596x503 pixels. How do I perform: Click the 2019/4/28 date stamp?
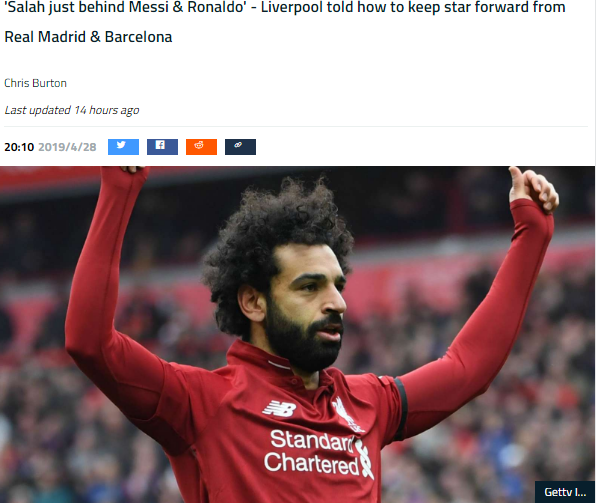coord(67,147)
